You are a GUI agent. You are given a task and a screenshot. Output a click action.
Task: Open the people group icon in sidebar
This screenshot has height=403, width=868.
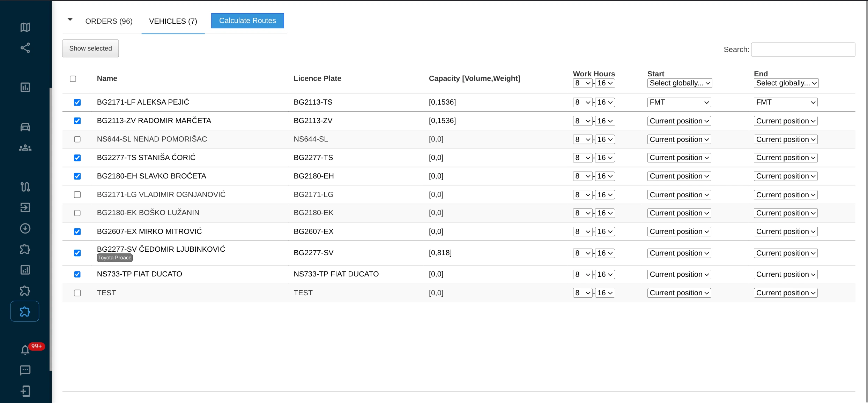[x=25, y=148]
